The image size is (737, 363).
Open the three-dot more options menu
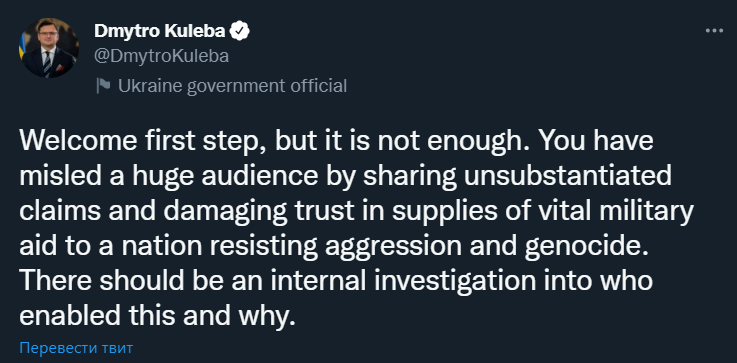(714, 31)
